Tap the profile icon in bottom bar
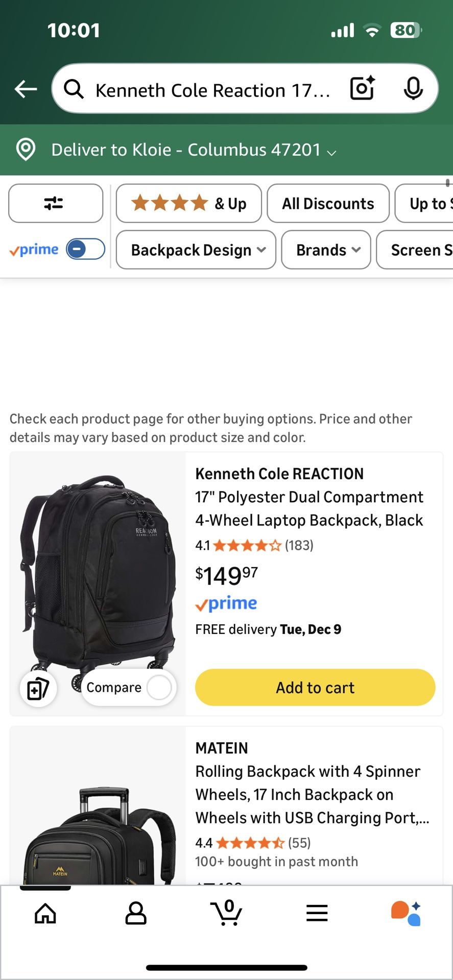Image resolution: width=453 pixels, height=980 pixels. (135, 913)
